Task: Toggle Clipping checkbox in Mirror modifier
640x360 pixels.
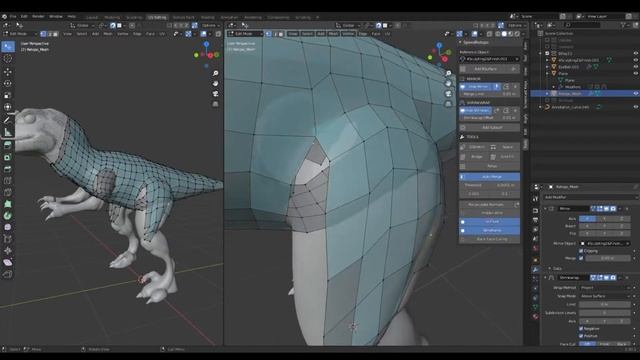Action: pos(581,251)
